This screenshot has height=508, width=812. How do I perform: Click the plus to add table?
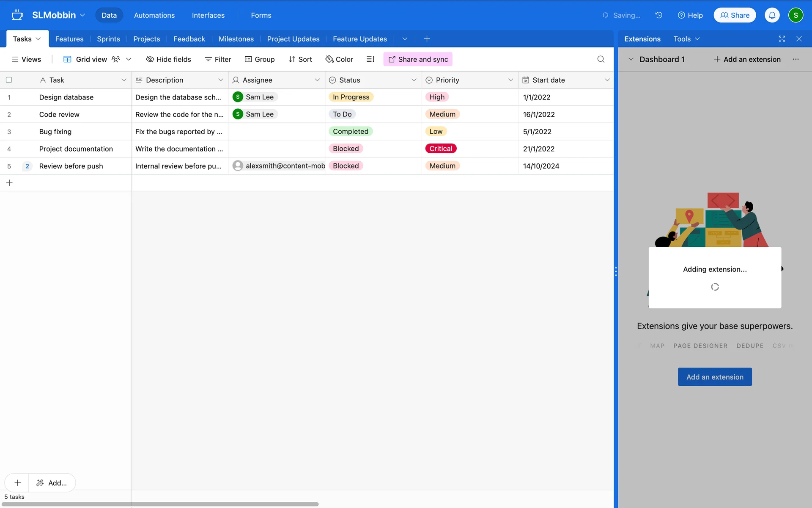[x=427, y=39]
